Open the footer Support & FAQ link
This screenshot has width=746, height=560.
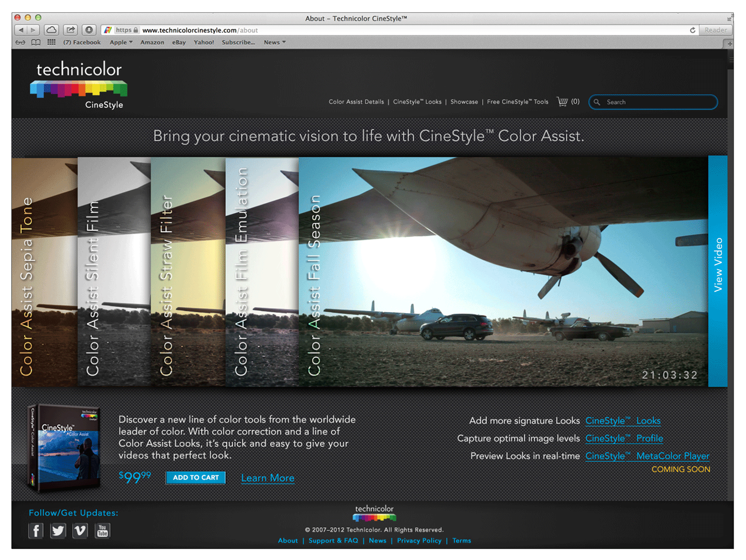tap(333, 541)
